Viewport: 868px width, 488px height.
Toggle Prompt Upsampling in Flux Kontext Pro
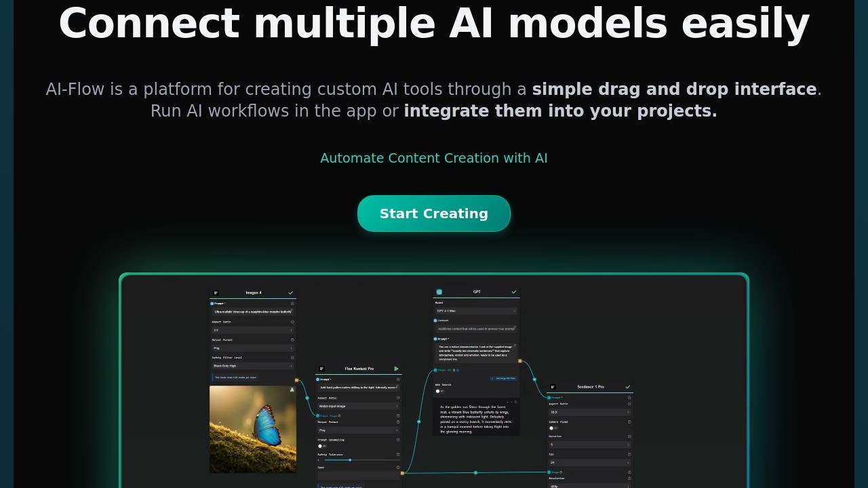coord(321,446)
